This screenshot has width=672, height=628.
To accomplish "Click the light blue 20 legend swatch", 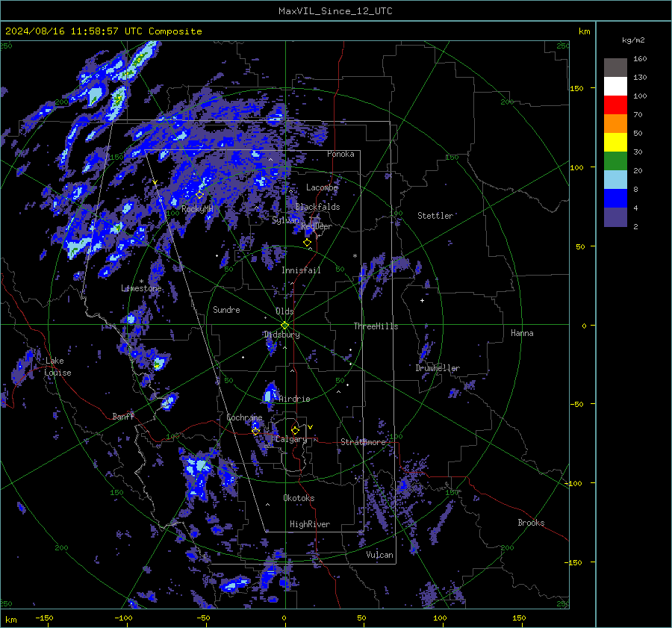I will coord(615,180).
